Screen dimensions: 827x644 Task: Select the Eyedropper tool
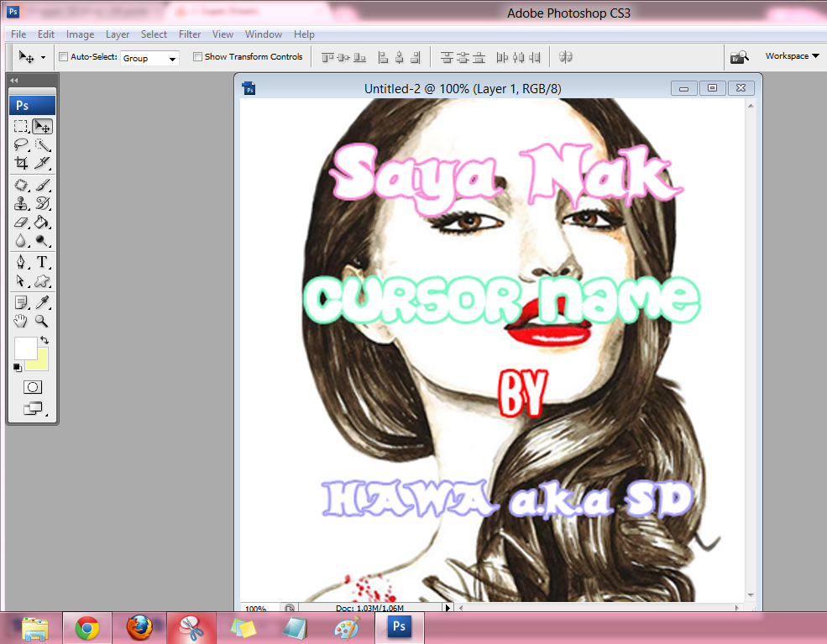tap(42, 302)
